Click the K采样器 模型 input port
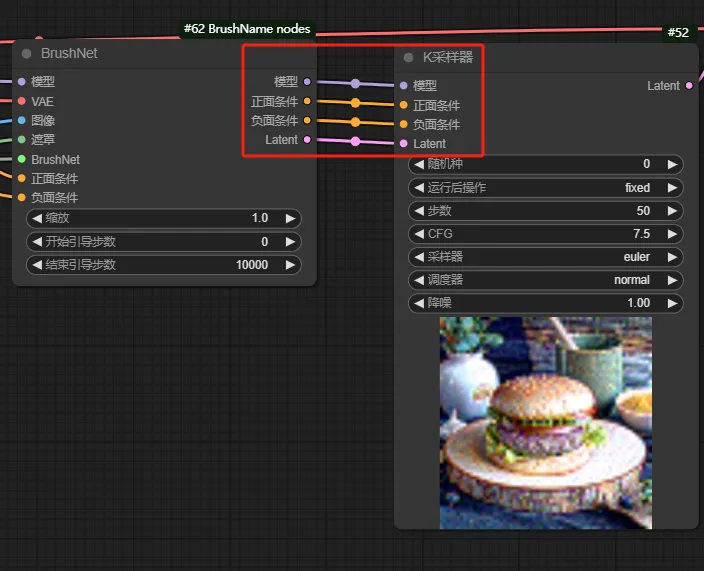Image resolution: width=704 pixels, height=571 pixels. coord(404,85)
